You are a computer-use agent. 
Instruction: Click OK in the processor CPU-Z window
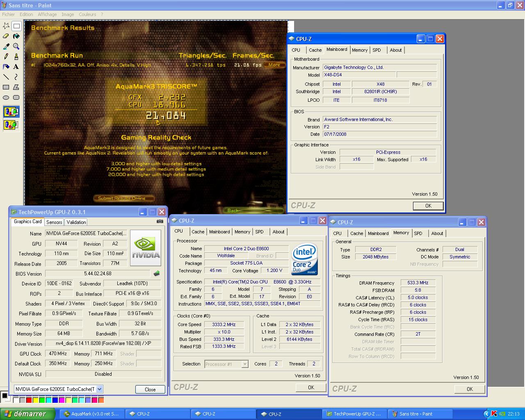(x=311, y=387)
